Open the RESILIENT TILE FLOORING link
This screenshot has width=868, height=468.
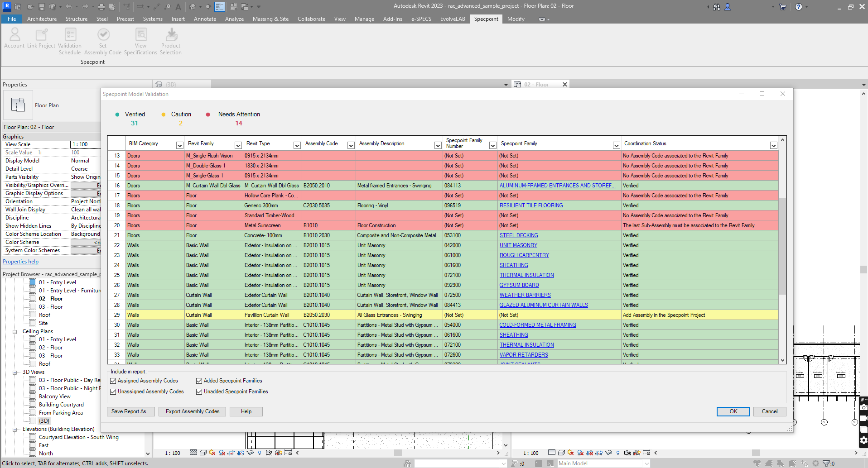pos(531,205)
